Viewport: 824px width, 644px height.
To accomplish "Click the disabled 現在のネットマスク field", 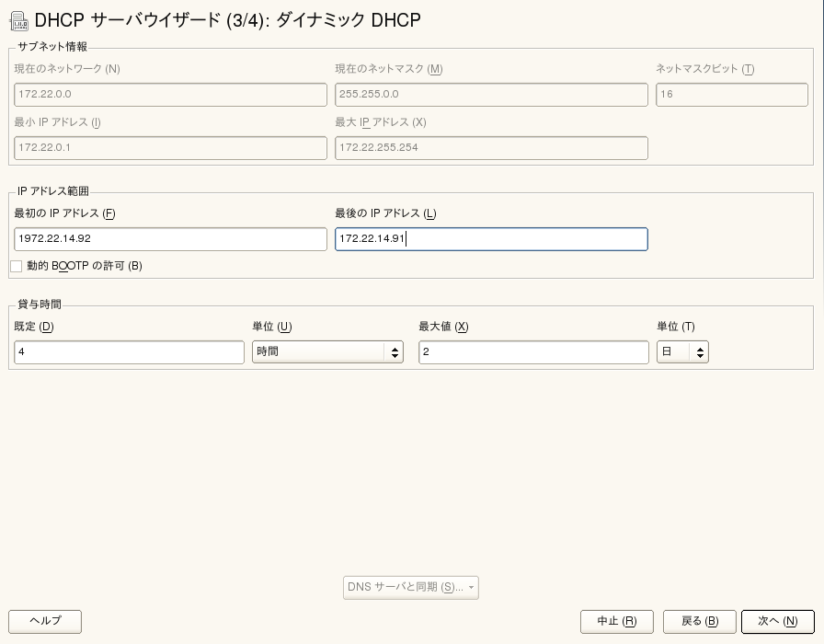I will pyautogui.click(x=491, y=95).
